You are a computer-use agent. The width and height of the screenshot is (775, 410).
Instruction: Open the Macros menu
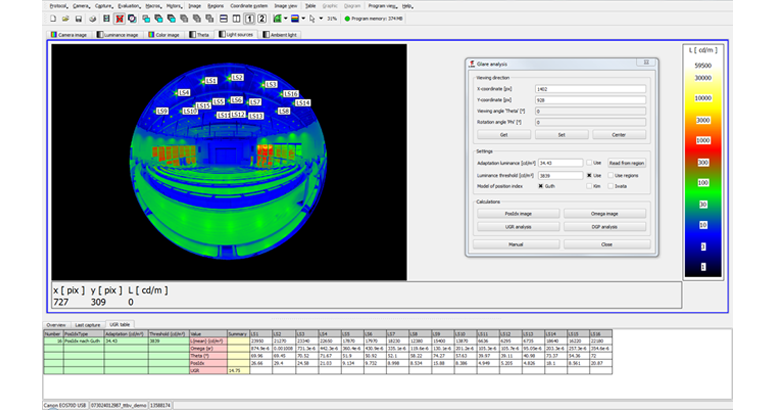click(153, 6)
